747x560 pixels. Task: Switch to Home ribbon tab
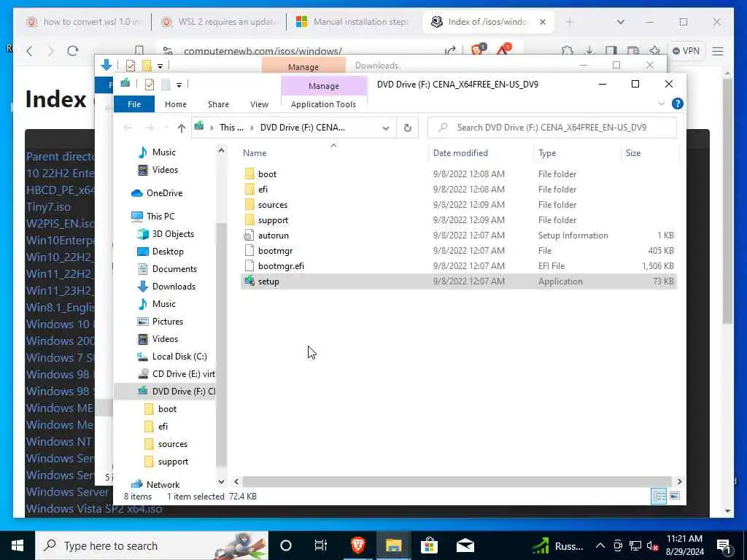pos(175,104)
